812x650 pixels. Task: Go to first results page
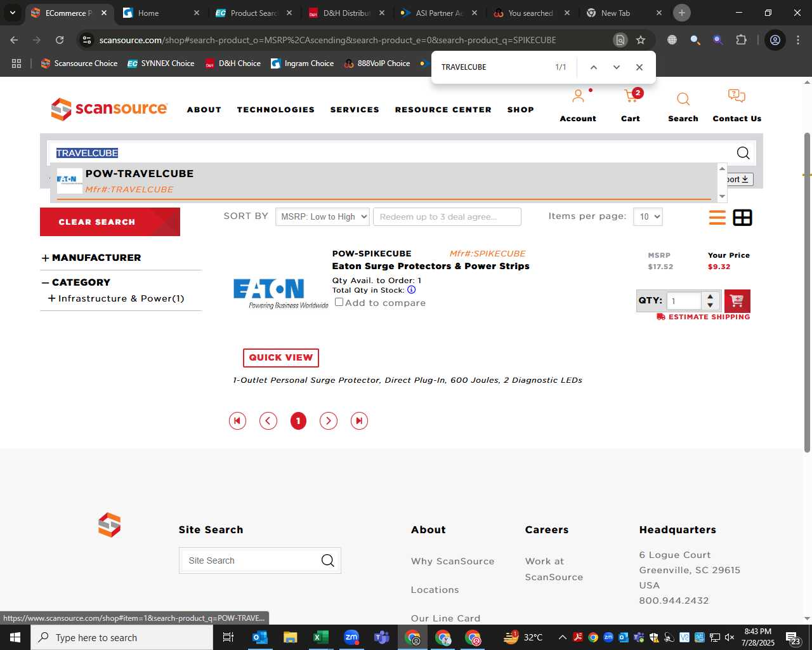click(x=237, y=421)
